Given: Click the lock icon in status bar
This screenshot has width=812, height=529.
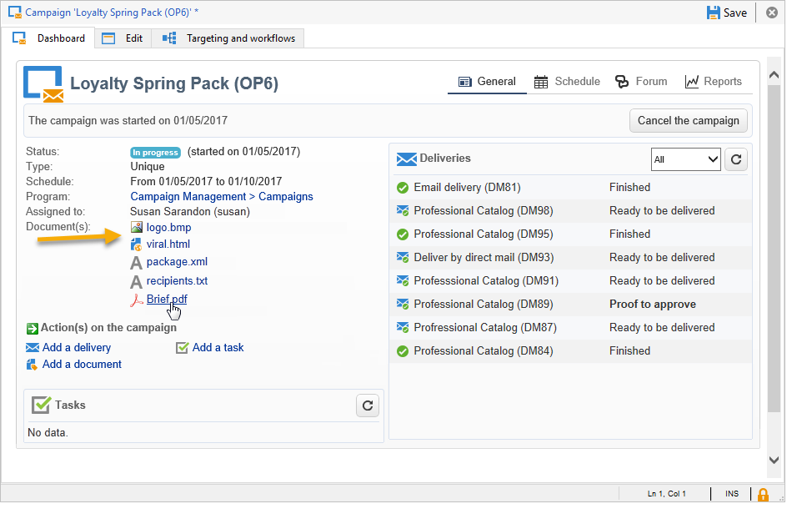Looking at the screenshot, I should coord(762,494).
